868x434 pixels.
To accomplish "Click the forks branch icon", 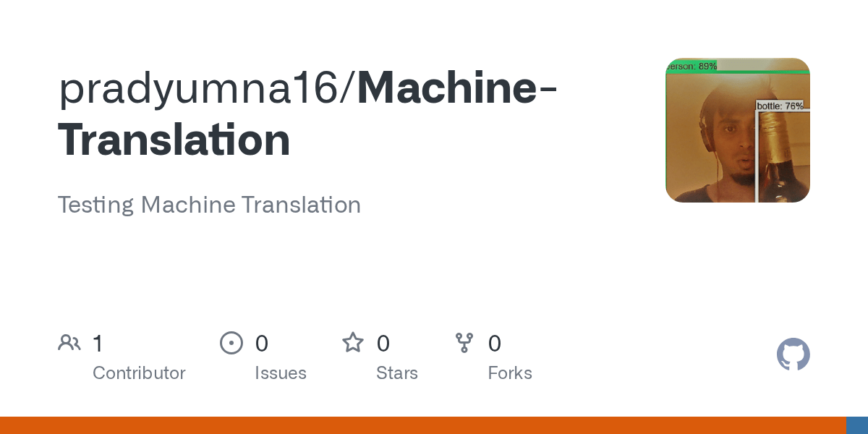I will click(464, 343).
